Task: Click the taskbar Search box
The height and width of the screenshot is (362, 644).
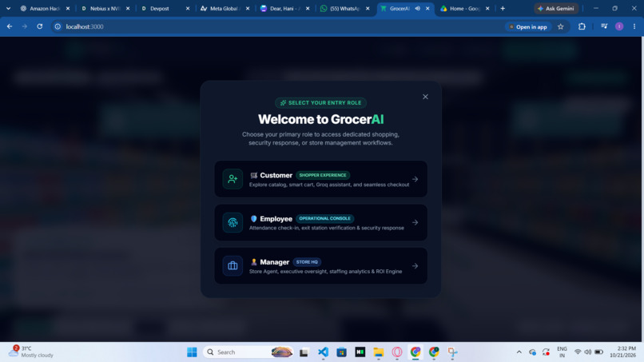Action: (249, 352)
